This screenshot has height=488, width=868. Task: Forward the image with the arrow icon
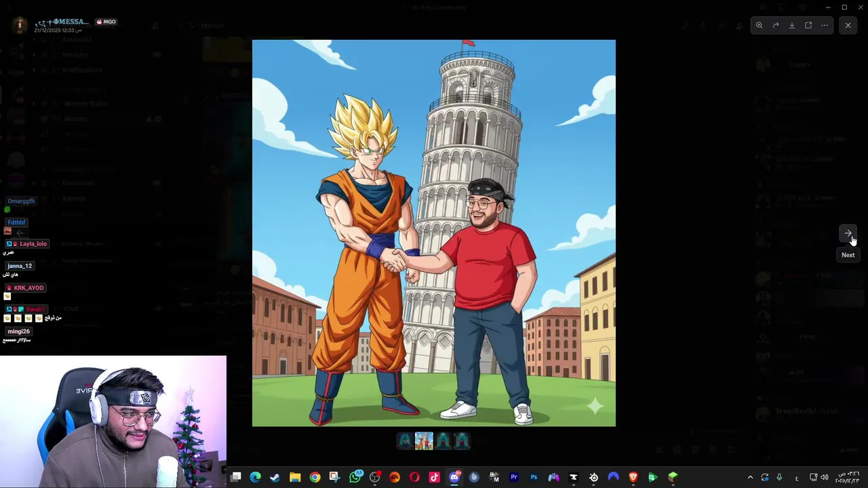(776, 25)
